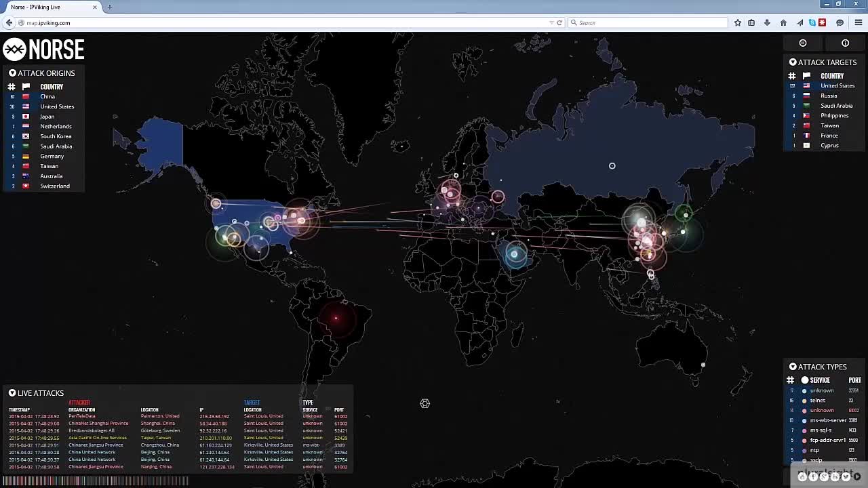Click Asia Pacific On-line Services row

(178, 438)
